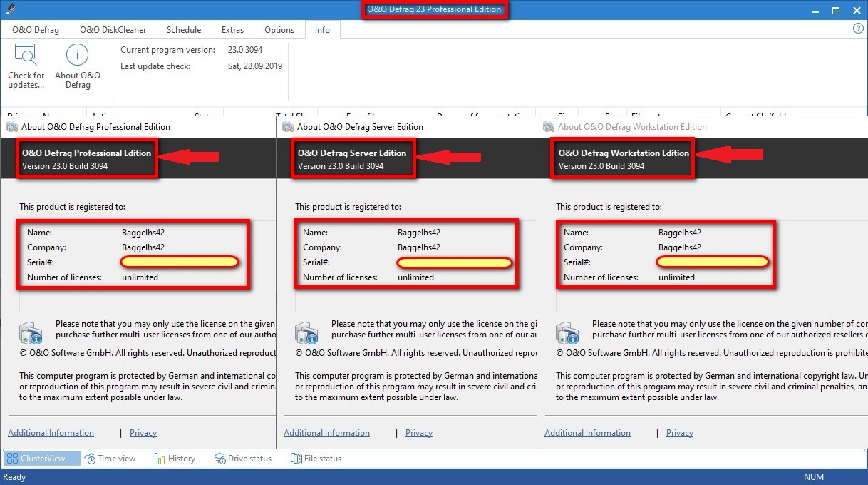868x485 pixels.
Task: Close the O&O Defrag window
Action: [x=856, y=10]
